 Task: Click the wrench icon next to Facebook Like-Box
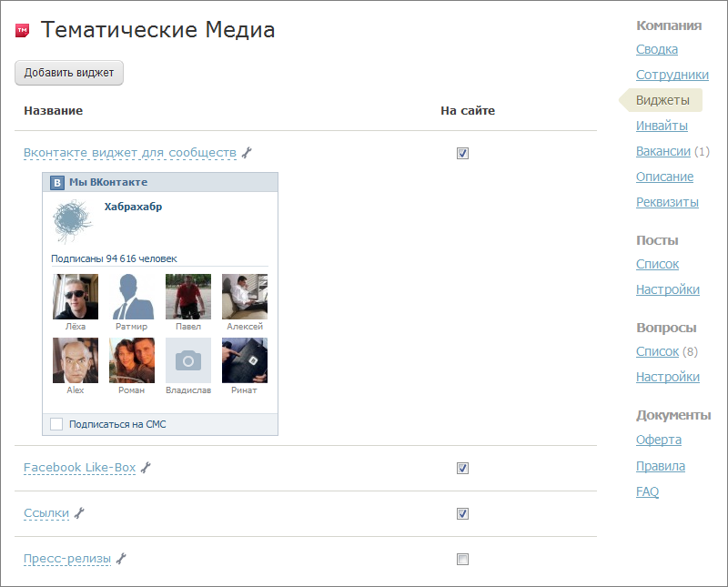point(145,467)
